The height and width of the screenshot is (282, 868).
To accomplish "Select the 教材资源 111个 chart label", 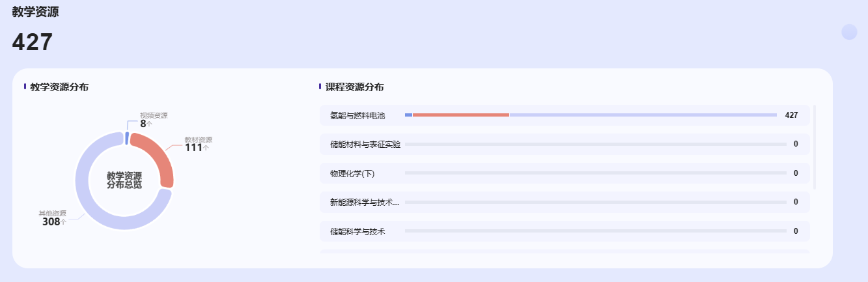I will [x=197, y=144].
